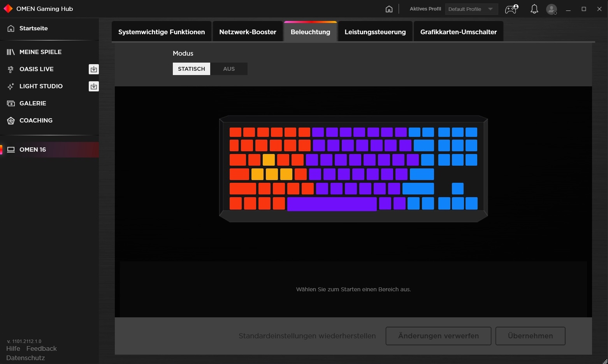Open the notifications bell
The width and height of the screenshot is (608, 364).
click(534, 9)
